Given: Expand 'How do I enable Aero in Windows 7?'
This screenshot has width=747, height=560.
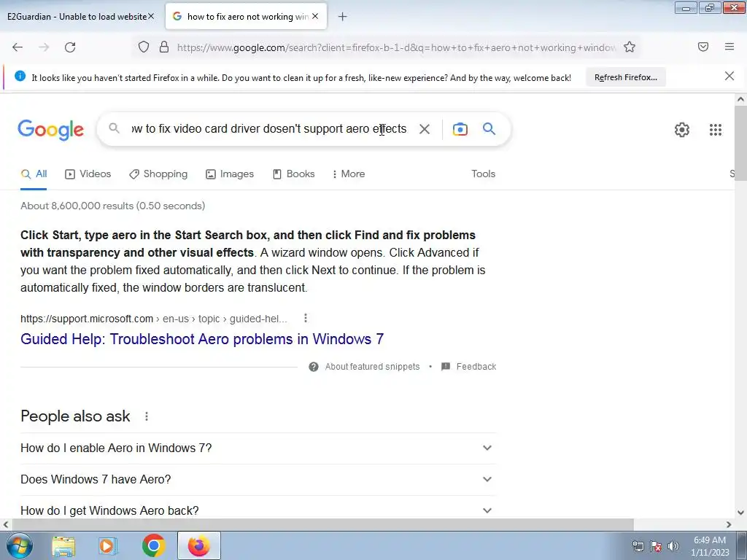Looking at the screenshot, I should pyautogui.click(x=258, y=448).
